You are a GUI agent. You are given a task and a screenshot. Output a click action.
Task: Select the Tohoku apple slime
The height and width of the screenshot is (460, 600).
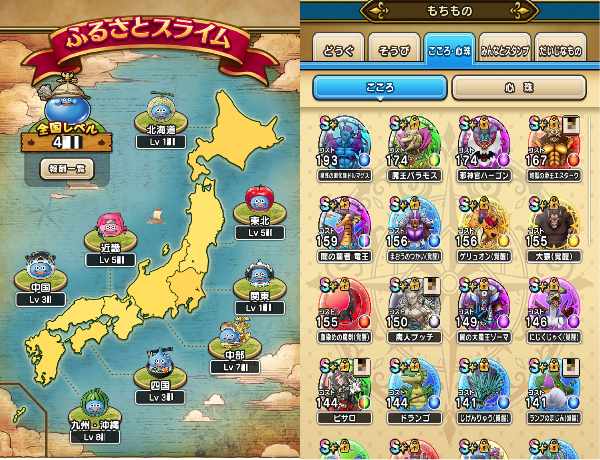(x=259, y=199)
